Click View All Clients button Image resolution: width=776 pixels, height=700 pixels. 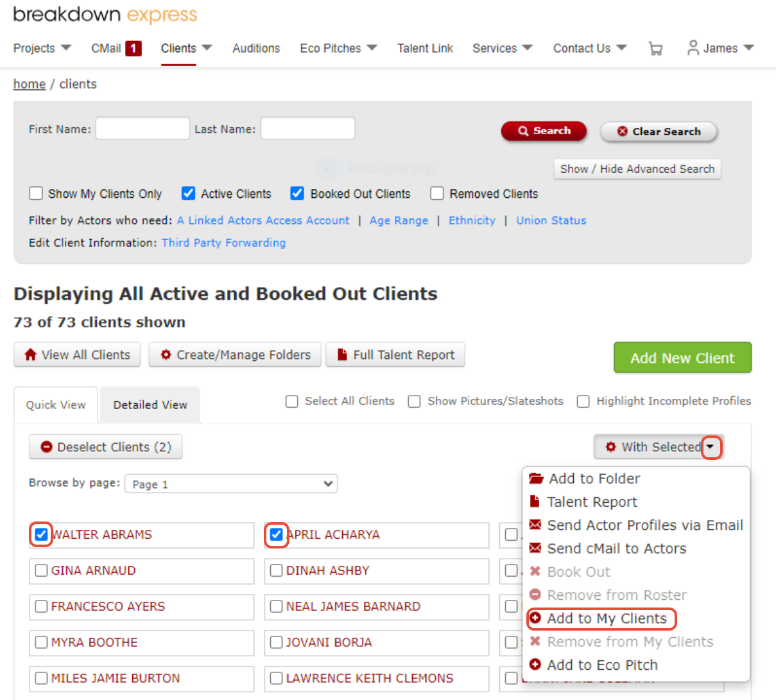tap(77, 354)
